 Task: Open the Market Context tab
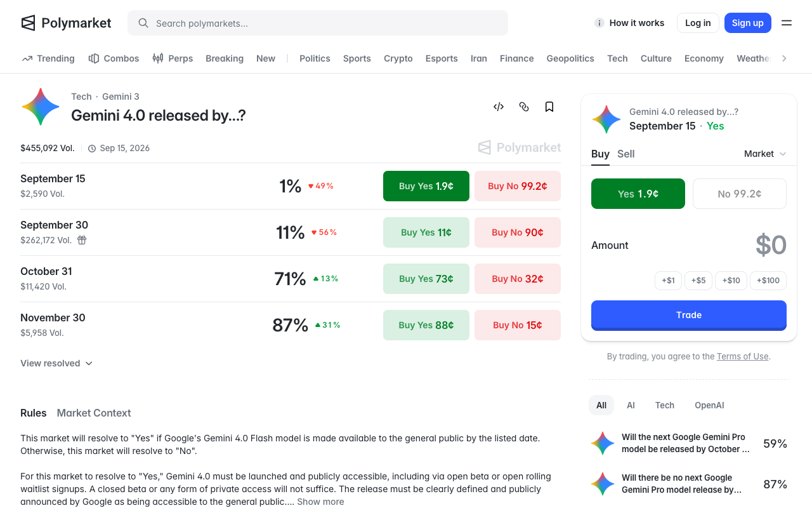point(94,413)
